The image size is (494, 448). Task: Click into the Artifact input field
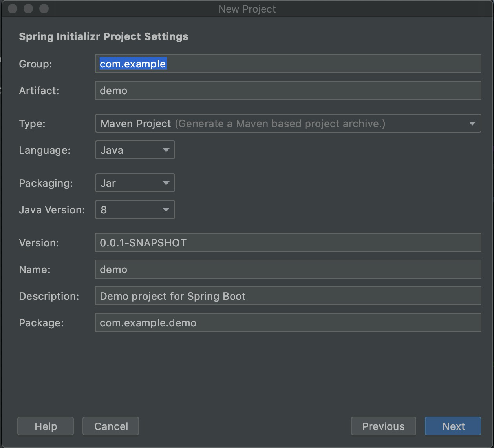coord(288,90)
